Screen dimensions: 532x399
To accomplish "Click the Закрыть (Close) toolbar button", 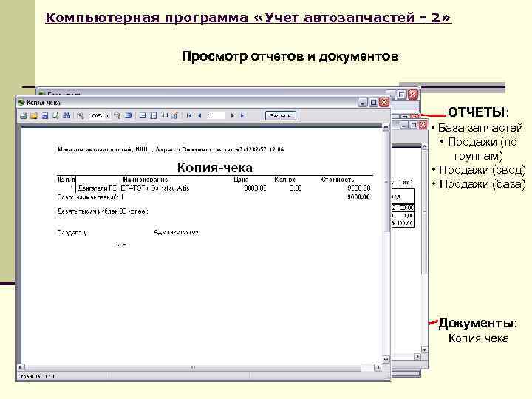I will (x=280, y=116).
